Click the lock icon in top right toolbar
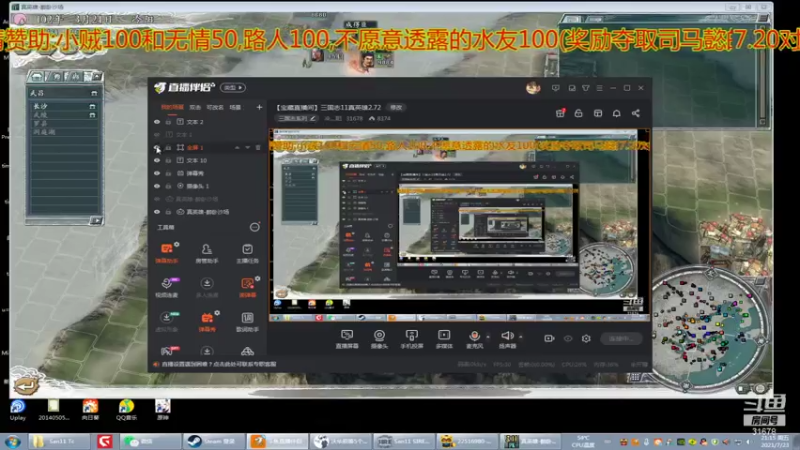Screen dimensions: 800x450 click(x=579, y=113)
